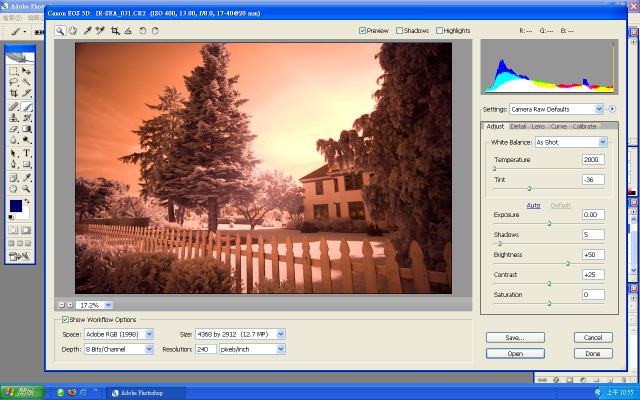
Task: Select the Camera Raw Crop tool
Action: pos(116,31)
